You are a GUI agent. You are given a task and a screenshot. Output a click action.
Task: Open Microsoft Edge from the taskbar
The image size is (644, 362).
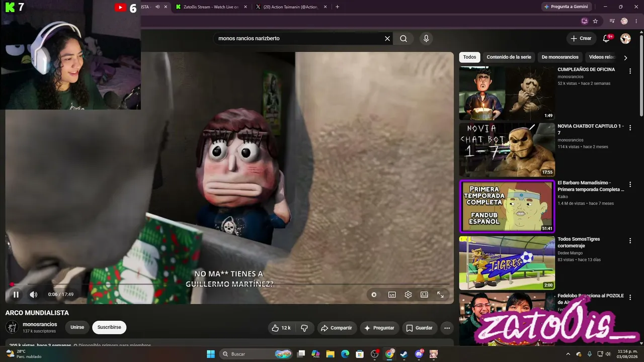(x=345, y=354)
